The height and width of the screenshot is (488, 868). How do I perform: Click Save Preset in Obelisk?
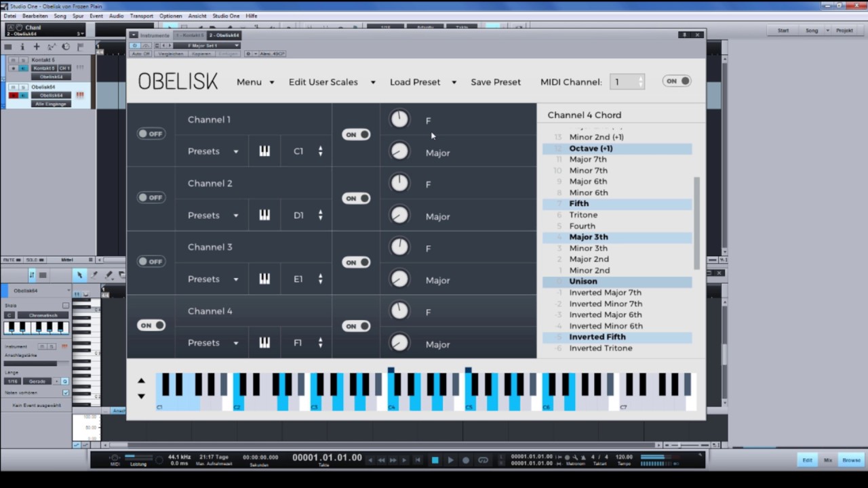click(496, 82)
